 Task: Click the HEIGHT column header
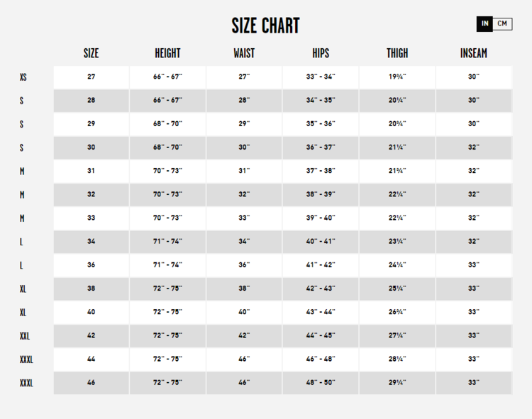pyautogui.click(x=167, y=53)
